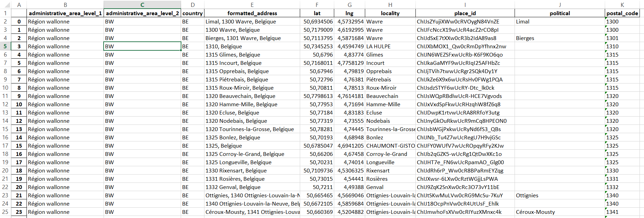Select row 12 by its row number
The image size is (644, 218).
point(6,104)
